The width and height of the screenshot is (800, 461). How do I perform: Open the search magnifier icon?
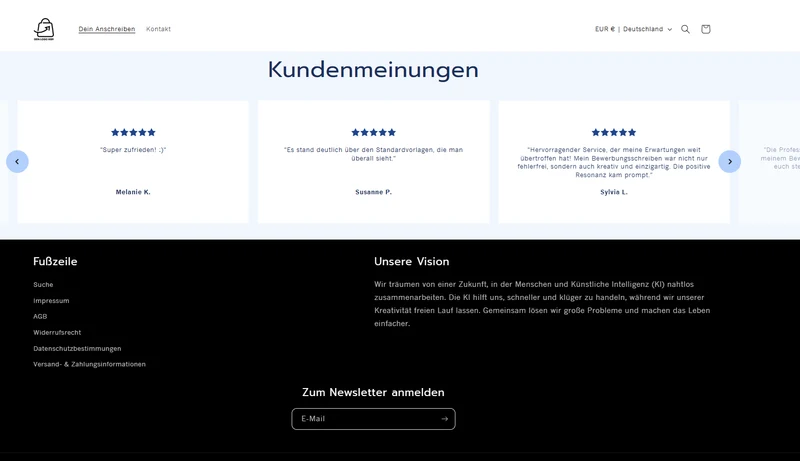point(685,29)
